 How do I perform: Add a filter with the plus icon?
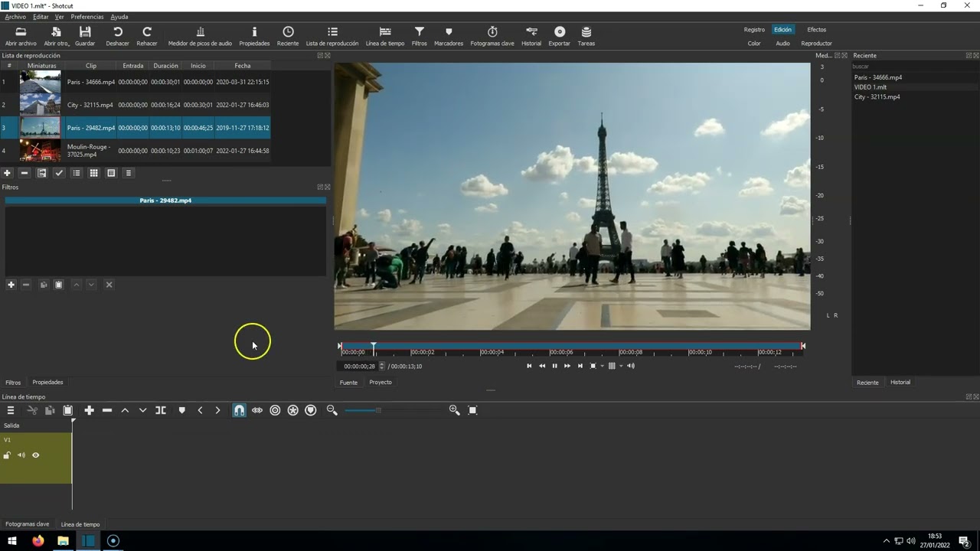coord(11,285)
